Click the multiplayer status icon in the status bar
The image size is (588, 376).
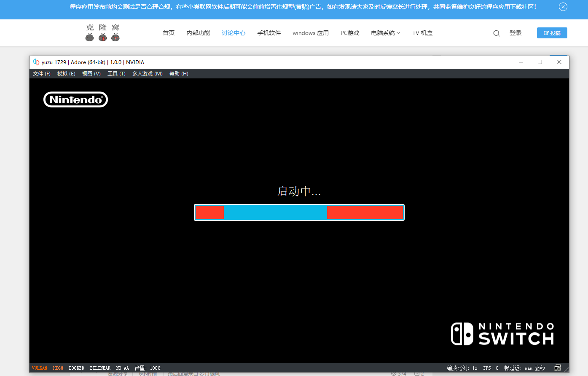(x=558, y=368)
